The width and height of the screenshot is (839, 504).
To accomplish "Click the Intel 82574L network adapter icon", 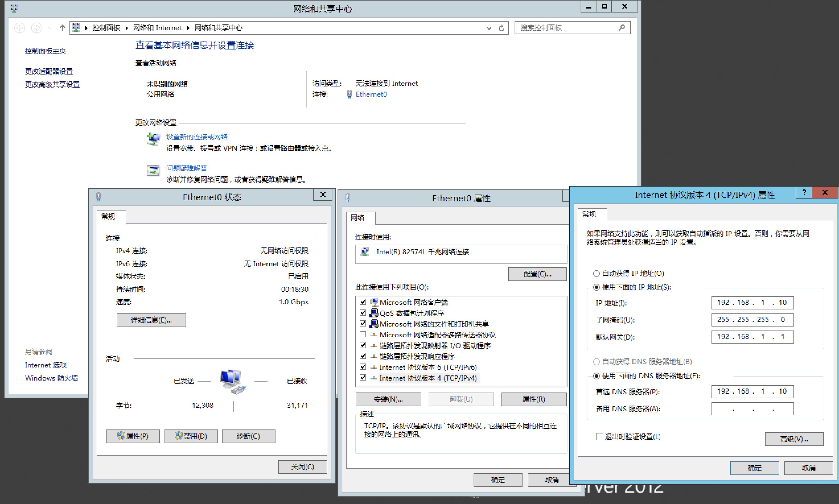I will pyautogui.click(x=365, y=252).
